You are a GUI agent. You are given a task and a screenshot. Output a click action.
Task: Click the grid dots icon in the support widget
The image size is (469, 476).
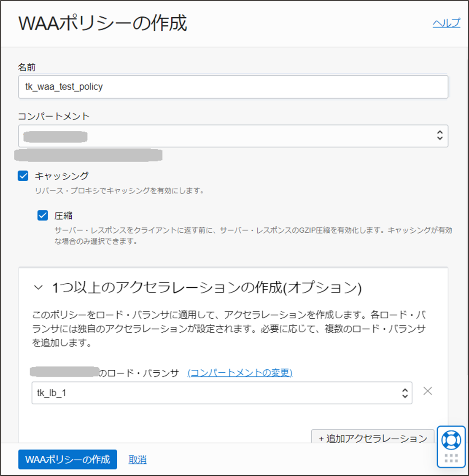click(x=451, y=458)
